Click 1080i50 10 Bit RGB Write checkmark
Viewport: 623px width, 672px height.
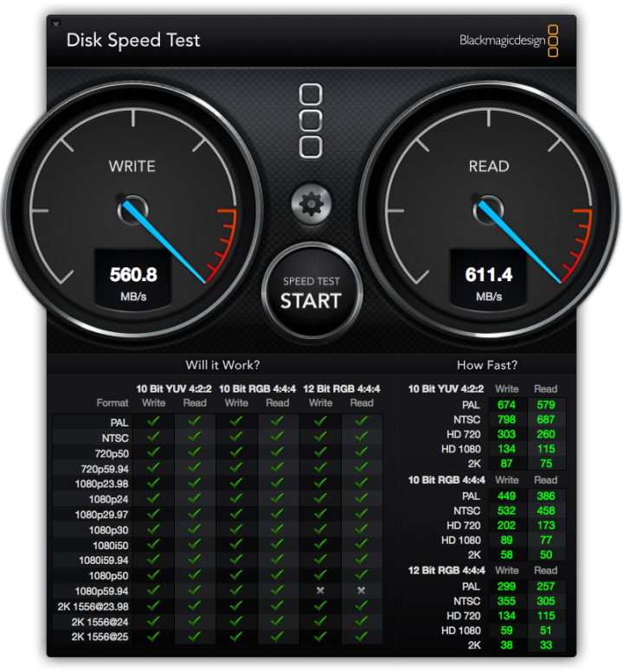point(236,544)
